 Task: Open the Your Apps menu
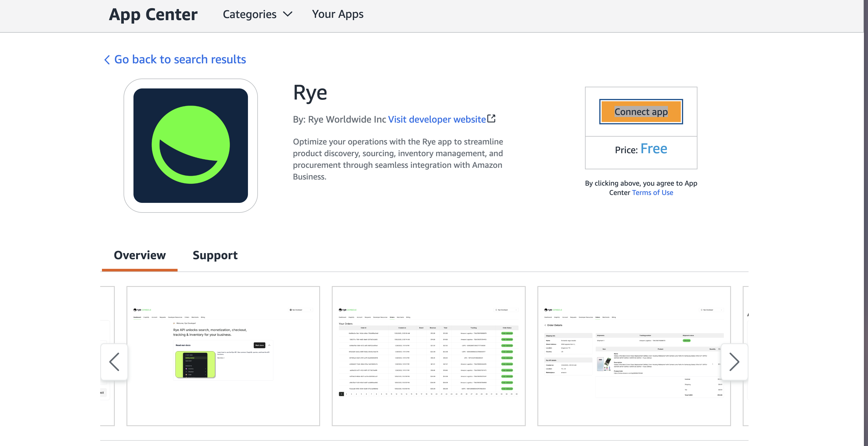click(x=337, y=14)
